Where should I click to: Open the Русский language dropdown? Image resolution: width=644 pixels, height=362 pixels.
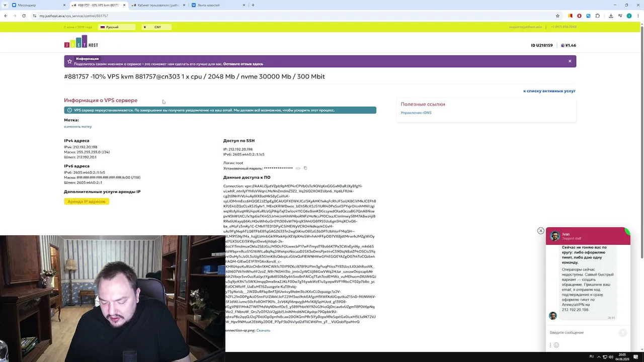pyautogui.click(x=117, y=27)
